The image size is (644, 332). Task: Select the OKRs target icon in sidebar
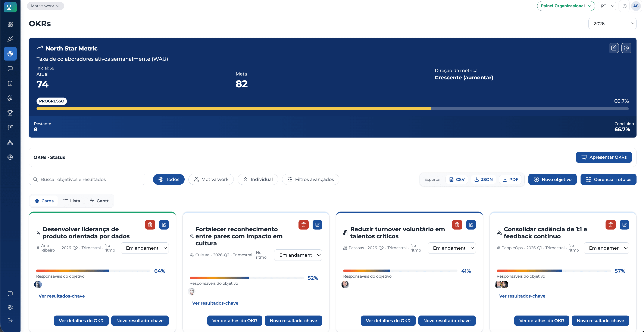[10, 53]
